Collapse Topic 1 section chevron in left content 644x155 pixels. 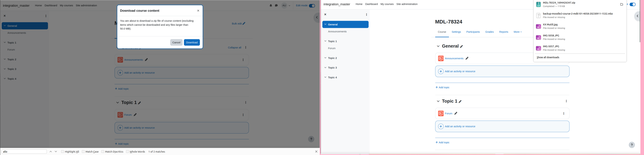tap(117, 103)
